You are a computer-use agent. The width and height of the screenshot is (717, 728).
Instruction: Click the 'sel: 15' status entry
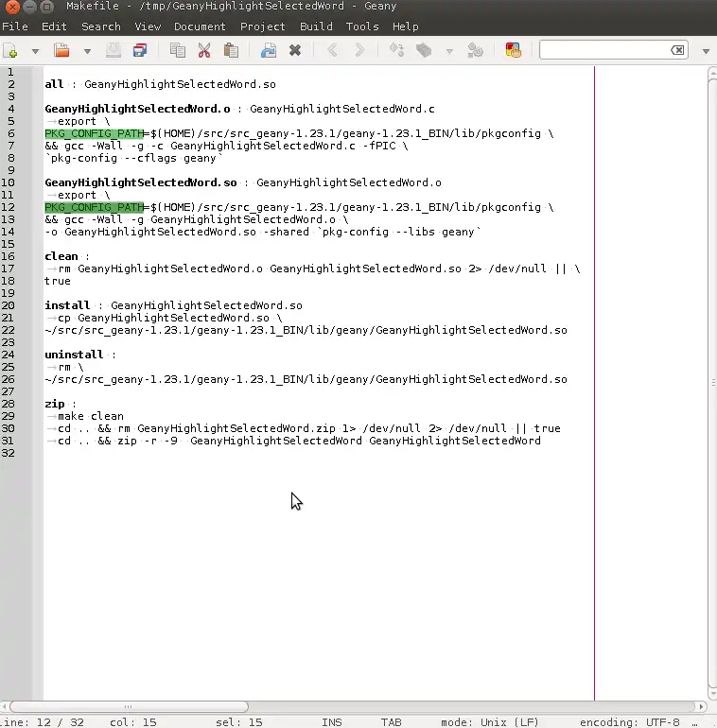(239, 722)
